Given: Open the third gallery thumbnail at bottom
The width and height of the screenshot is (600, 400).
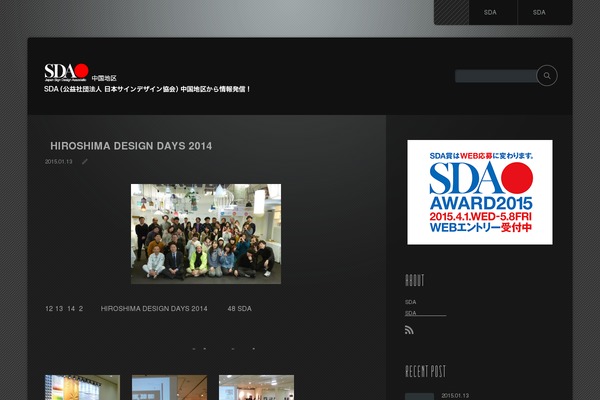Looking at the screenshot, I should pyautogui.click(x=256, y=387).
